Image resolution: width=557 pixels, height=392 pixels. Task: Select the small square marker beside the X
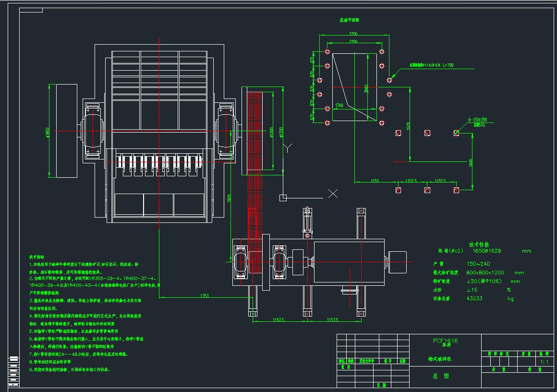point(283,197)
